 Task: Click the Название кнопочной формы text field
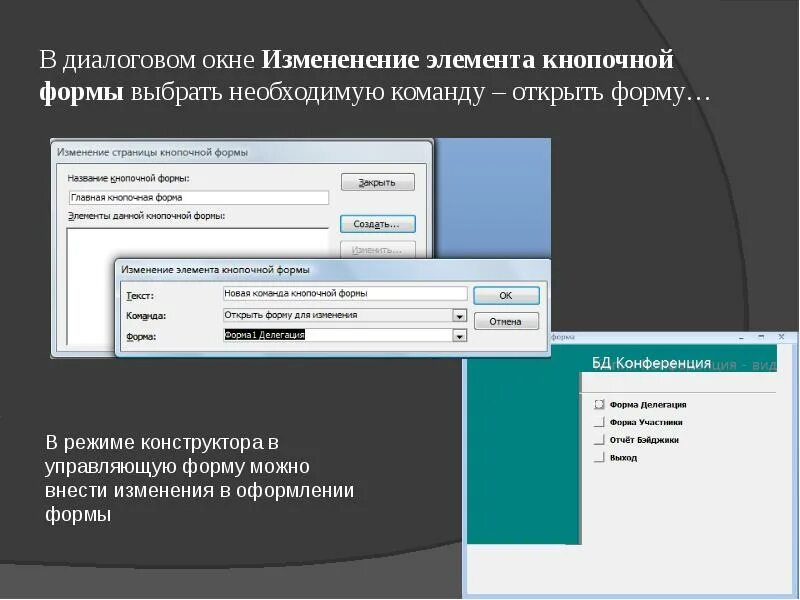[198, 197]
